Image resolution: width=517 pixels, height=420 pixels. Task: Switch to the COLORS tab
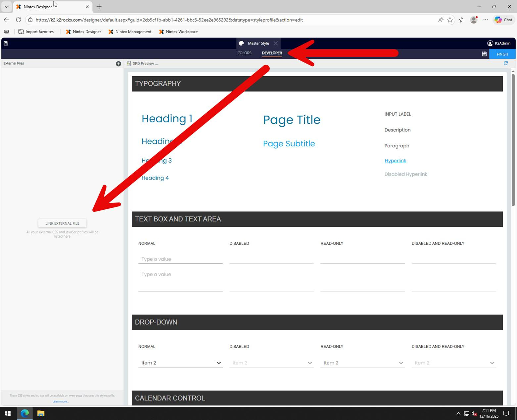click(x=244, y=53)
